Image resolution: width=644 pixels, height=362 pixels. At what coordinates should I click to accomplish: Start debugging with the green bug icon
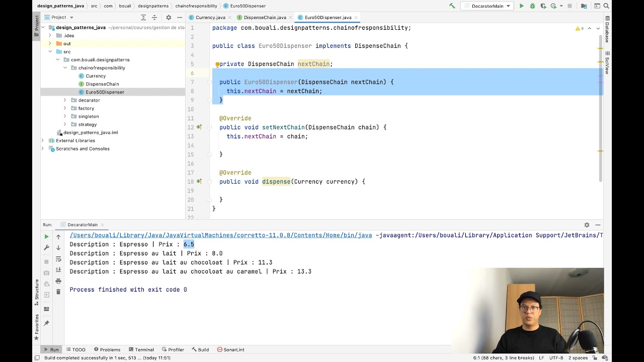(532, 6)
